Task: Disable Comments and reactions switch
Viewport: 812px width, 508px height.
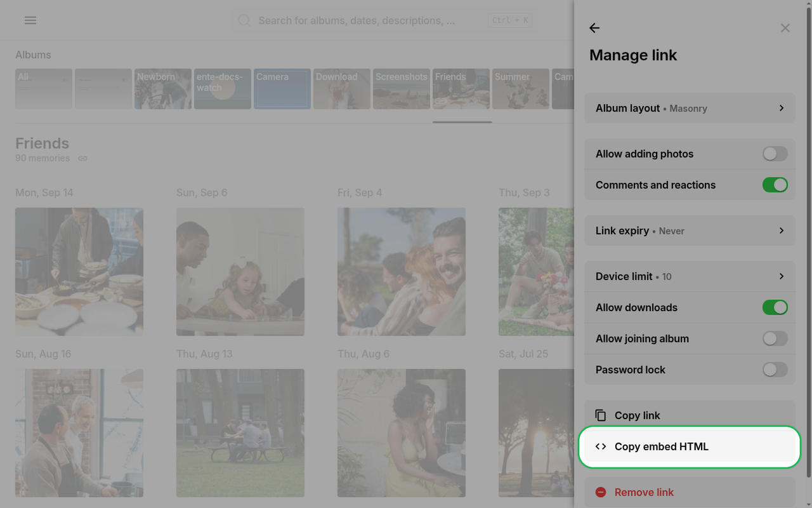Action: (x=775, y=185)
